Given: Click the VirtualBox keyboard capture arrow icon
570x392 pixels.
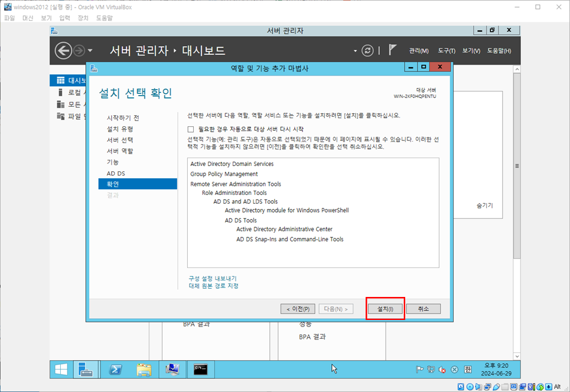Looking at the screenshot, I should pyautogui.click(x=549, y=387).
